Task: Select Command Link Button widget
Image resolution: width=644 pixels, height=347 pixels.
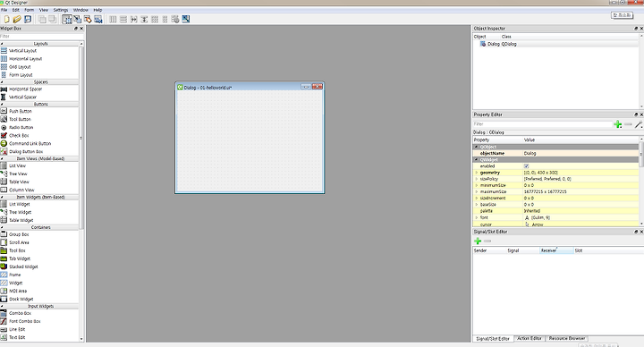Action: point(30,144)
